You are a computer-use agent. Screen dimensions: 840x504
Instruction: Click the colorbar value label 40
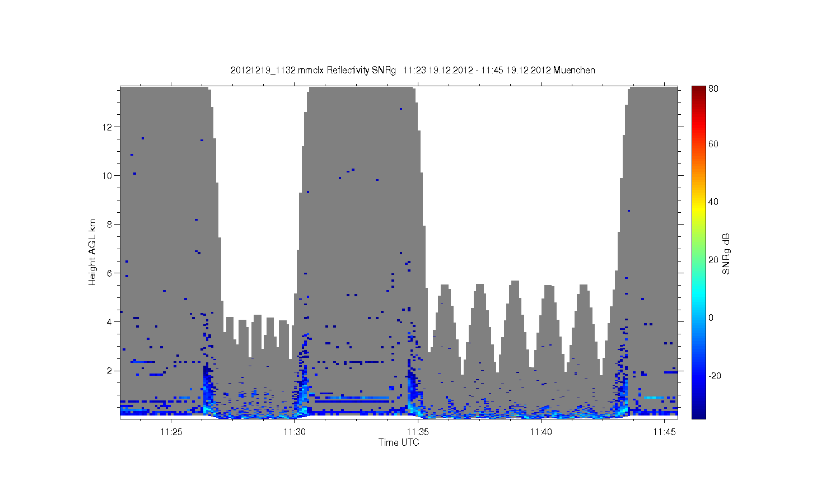713,202
